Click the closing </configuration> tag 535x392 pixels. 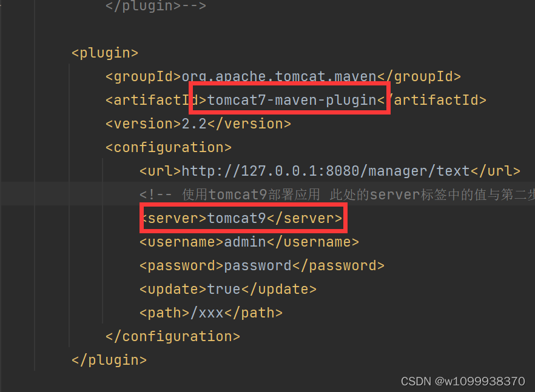(173, 336)
